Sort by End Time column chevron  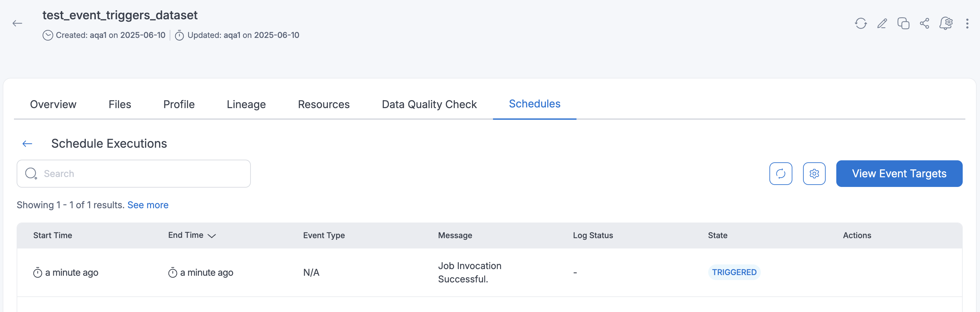pyautogui.click(x=212, y=236)
